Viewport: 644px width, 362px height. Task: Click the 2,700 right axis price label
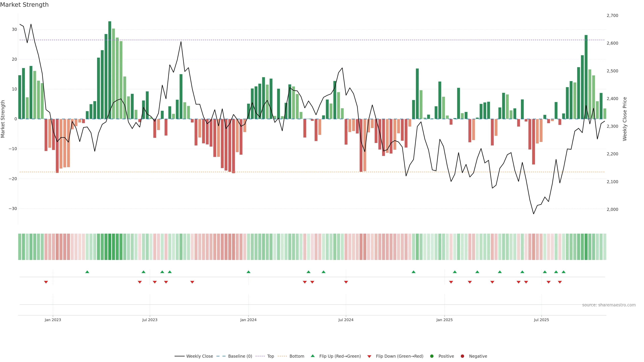(612, 15)
